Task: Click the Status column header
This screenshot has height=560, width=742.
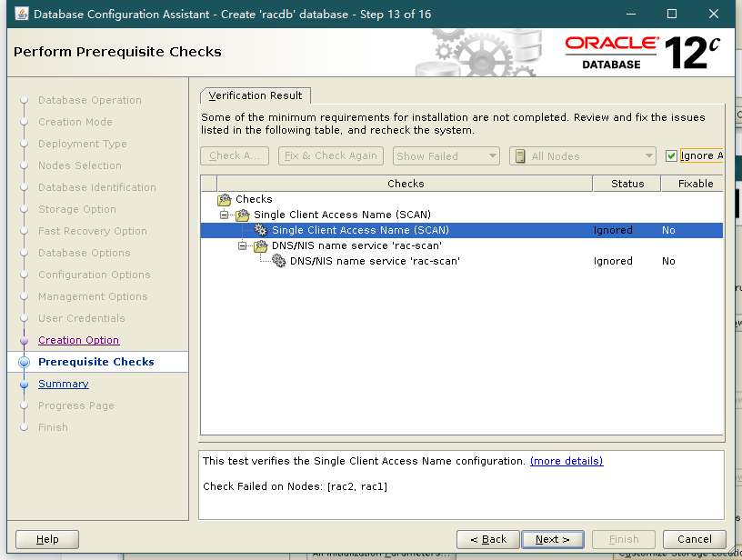Action: [x=627, y=184]
